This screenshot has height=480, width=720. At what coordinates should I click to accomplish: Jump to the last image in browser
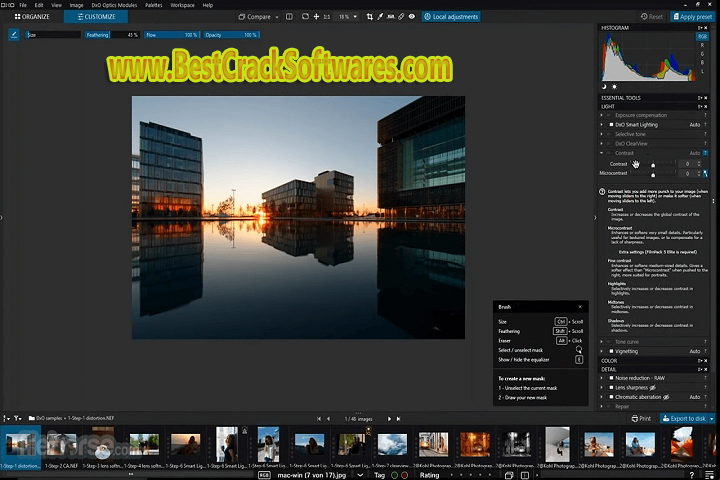[399, 418]
